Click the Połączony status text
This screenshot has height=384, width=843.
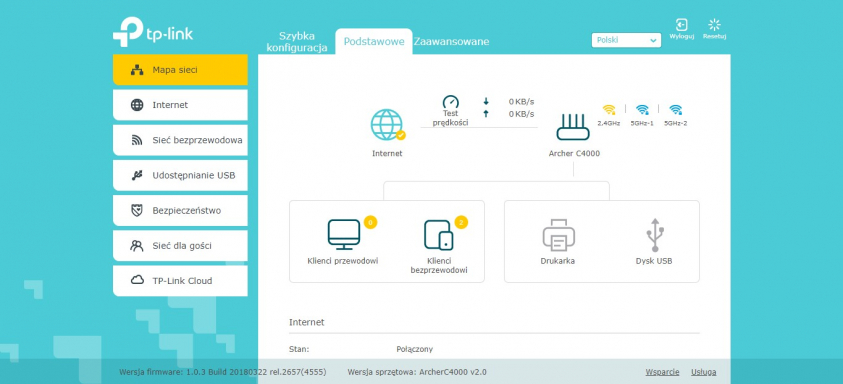415,350
